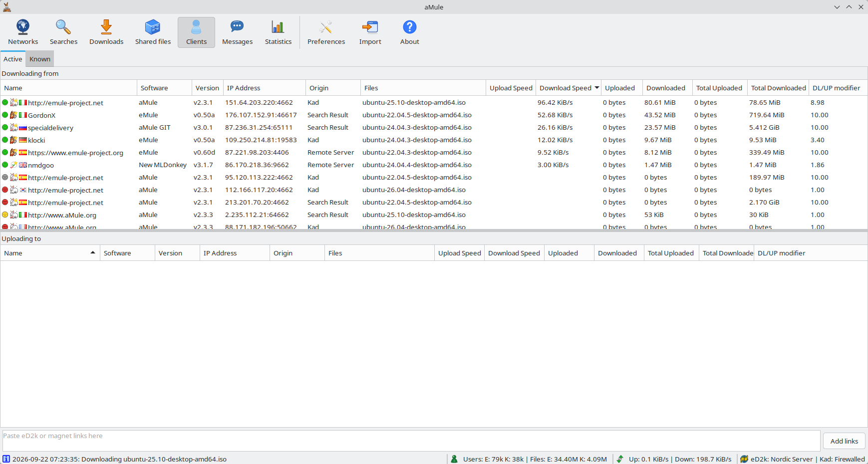Click the eD2k or magnet links field
Screen dimensions: 868x464
tap(411, 441)
